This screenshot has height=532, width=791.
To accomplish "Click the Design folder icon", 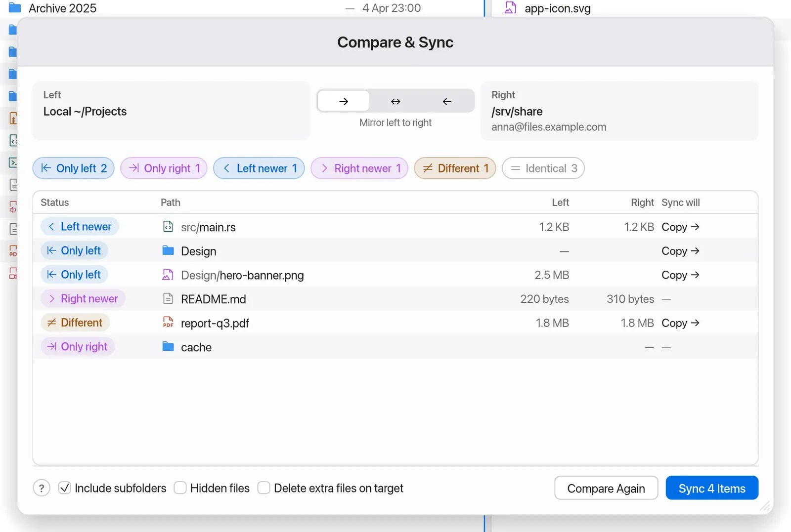I will point(168,250).
